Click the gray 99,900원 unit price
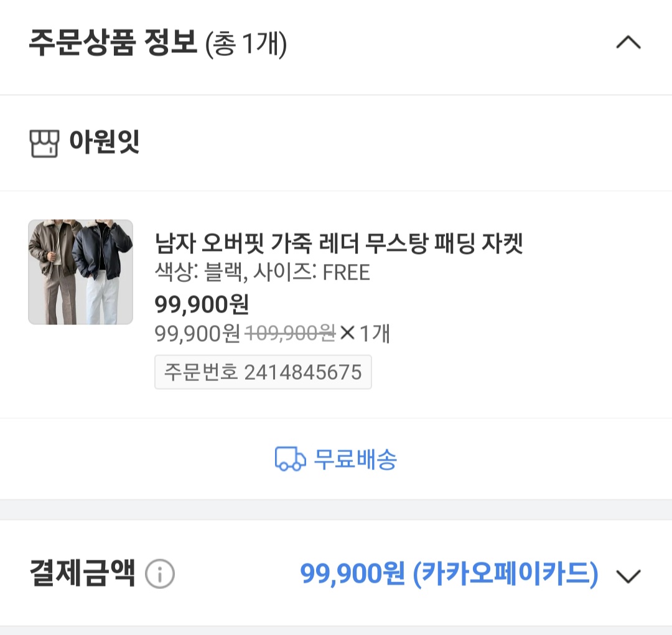Screen dimensions: 672x635 tap(197, 334)
